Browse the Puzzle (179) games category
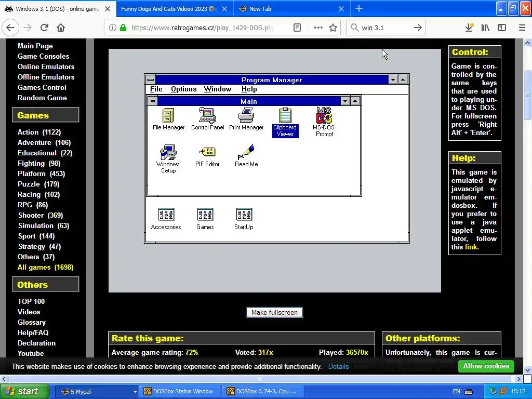 (38, 184)
